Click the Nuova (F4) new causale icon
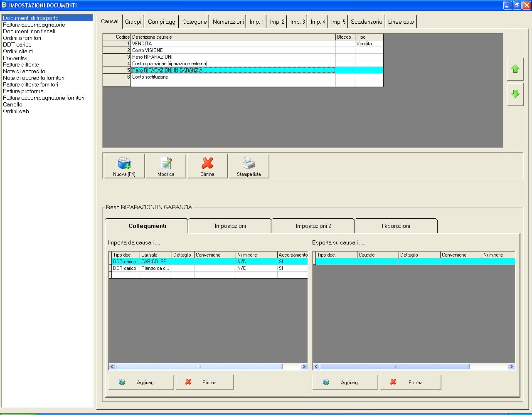Viewport: 532px width, 415px height. tap(124, 166)
